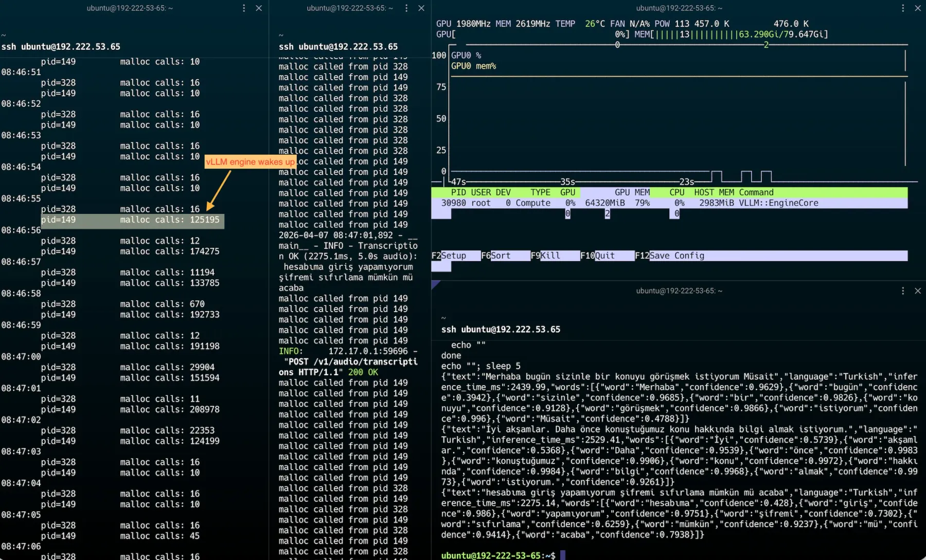The image size is (926, 560).
Task: Click the PID column header in nvtop
Action: 458,192
